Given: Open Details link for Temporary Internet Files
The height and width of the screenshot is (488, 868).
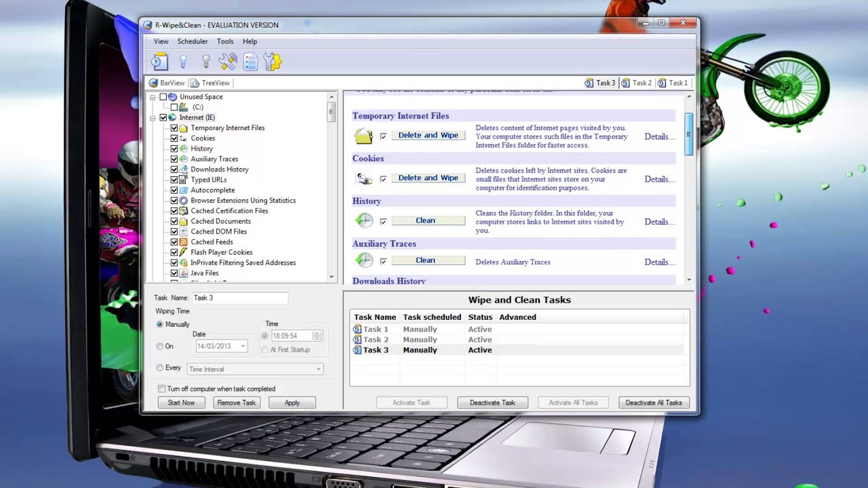Looking at the screenshot, I should [x=659, y=136].
